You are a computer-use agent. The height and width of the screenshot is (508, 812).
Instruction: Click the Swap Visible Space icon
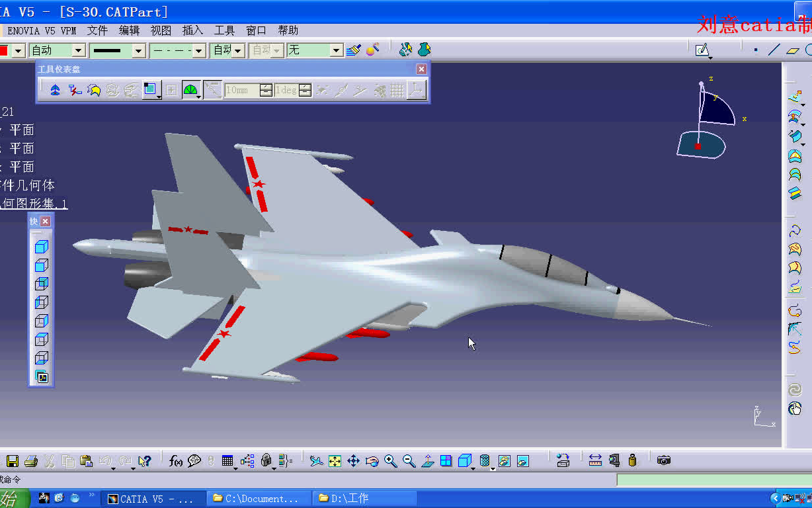coord(523,460)
